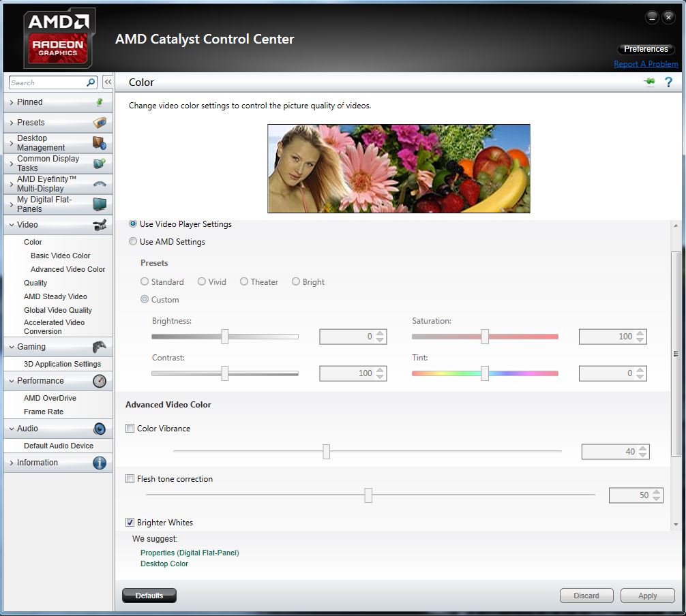Viewport: 686px width, 616px height.
Task: Click the Discard button
Action: click(586, 596)
